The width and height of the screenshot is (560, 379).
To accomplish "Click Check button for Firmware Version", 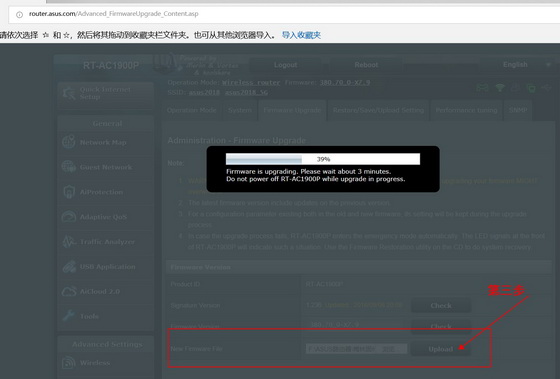I will 441,326.
